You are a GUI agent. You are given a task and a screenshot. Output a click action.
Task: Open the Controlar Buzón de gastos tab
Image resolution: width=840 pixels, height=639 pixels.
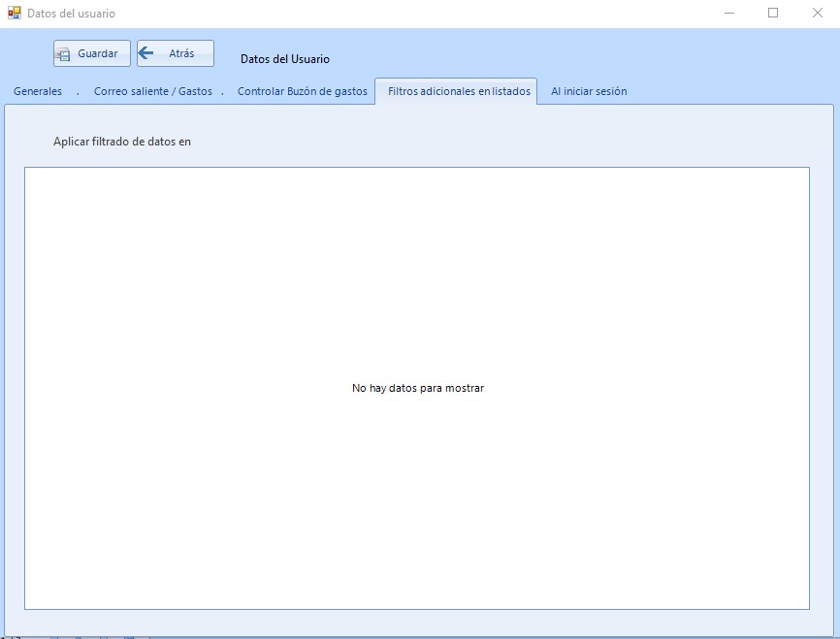tap(302, 91)
